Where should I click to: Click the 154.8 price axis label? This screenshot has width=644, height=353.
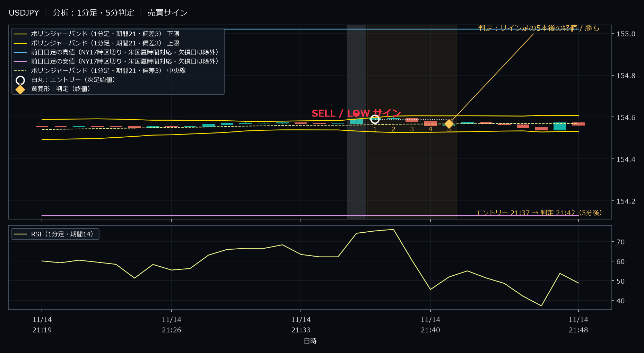[x=626, y=76]
